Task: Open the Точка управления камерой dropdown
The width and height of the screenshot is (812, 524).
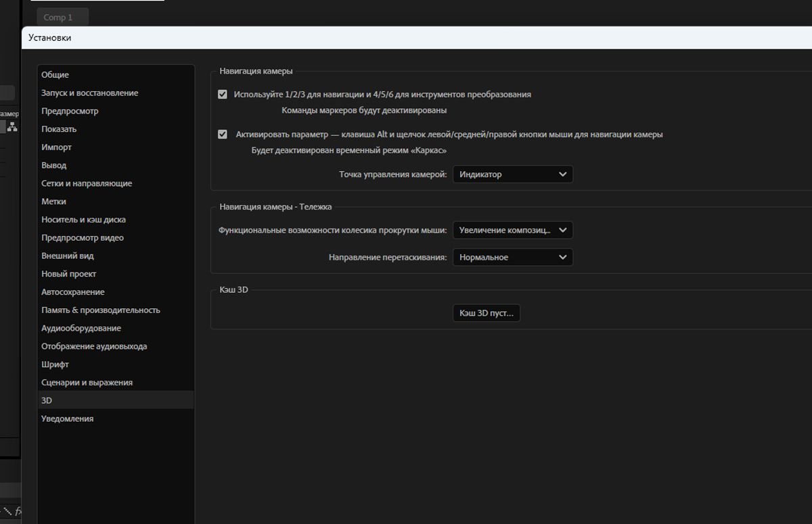Action: (x=513, y=174)
